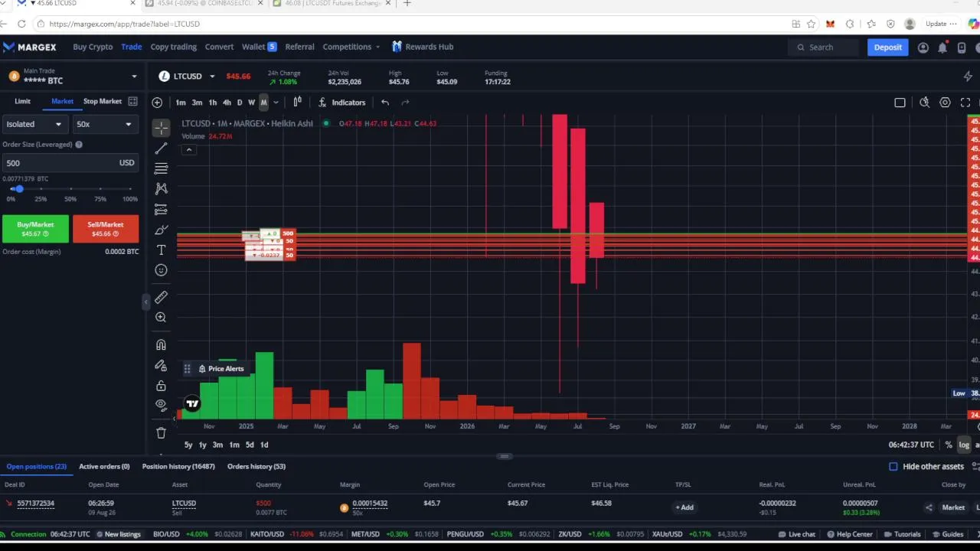Screen dimensions: 980x551
Task: Open the order form calculator icon
Action: [132, 101]
